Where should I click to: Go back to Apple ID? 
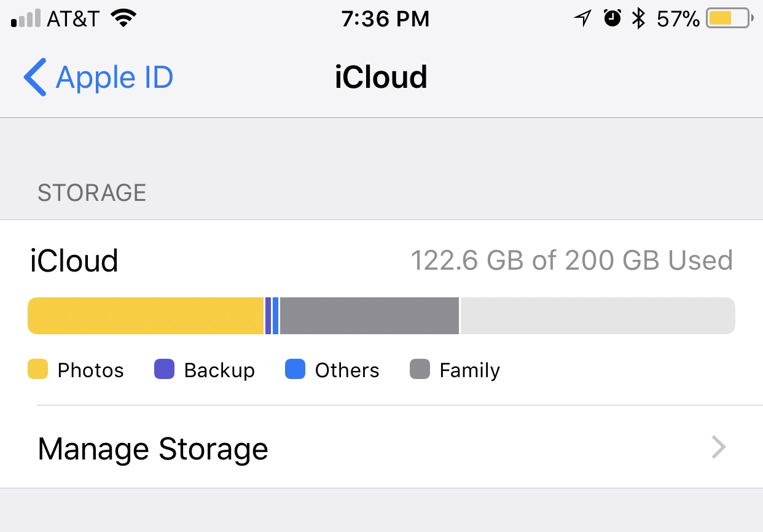[98, 77]
